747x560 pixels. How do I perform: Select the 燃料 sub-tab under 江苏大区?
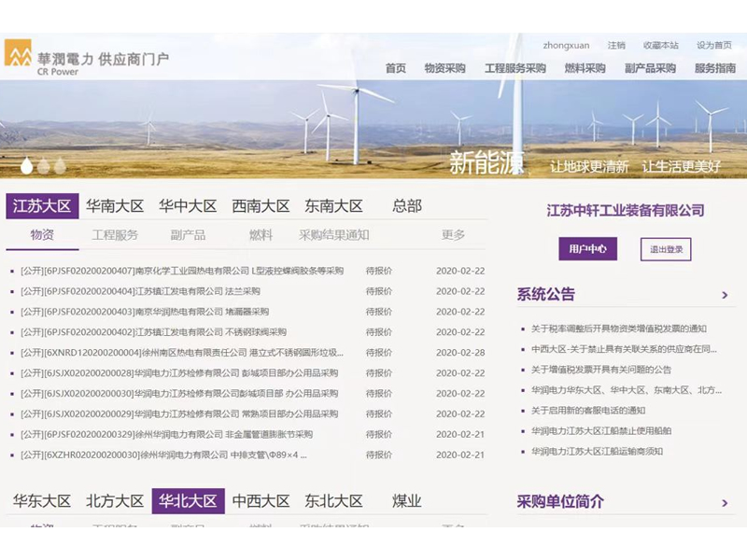pos(261,235)
